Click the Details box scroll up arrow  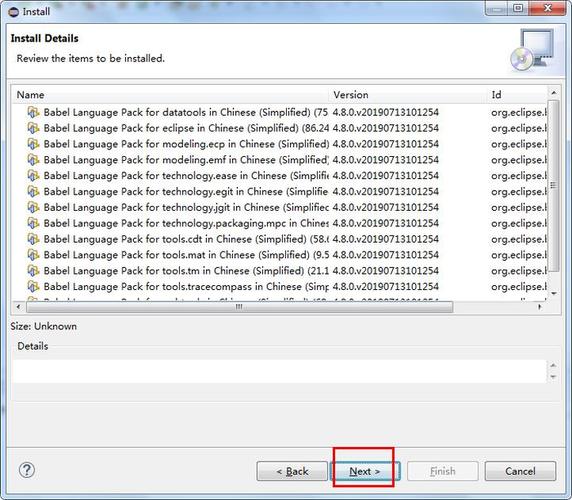553,365
